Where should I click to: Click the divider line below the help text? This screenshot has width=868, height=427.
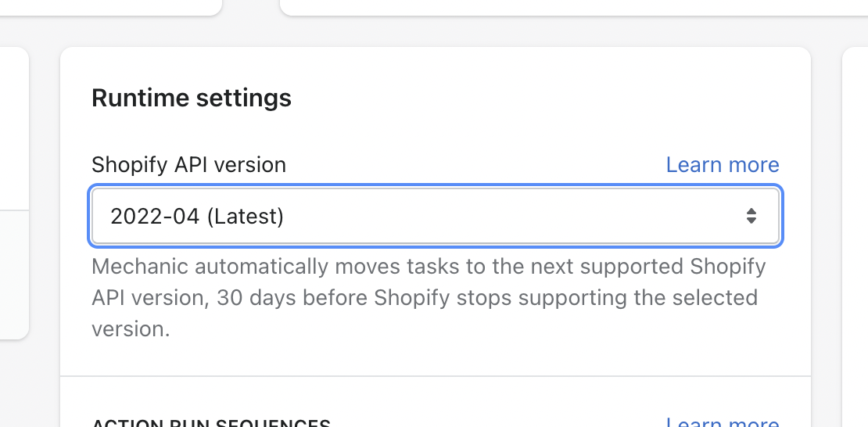coord(435,376)
